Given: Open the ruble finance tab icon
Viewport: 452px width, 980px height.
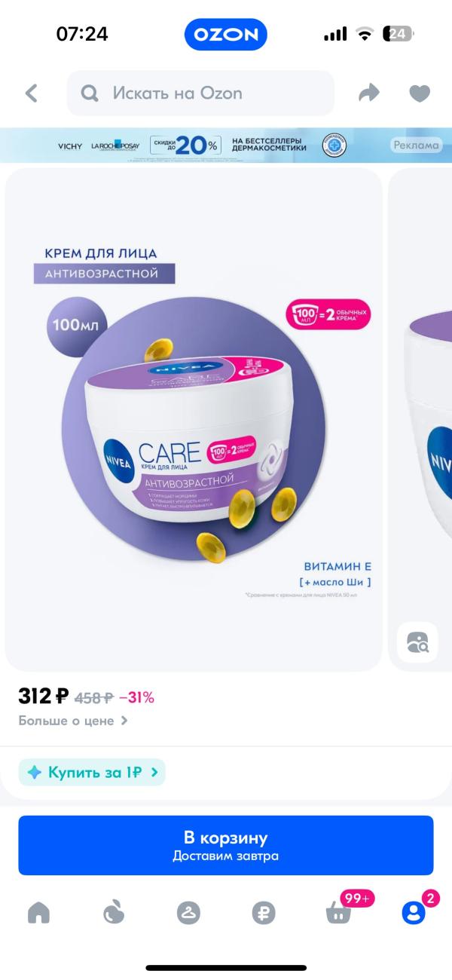Looking at the screenshot, I should [x=264, y=913].
